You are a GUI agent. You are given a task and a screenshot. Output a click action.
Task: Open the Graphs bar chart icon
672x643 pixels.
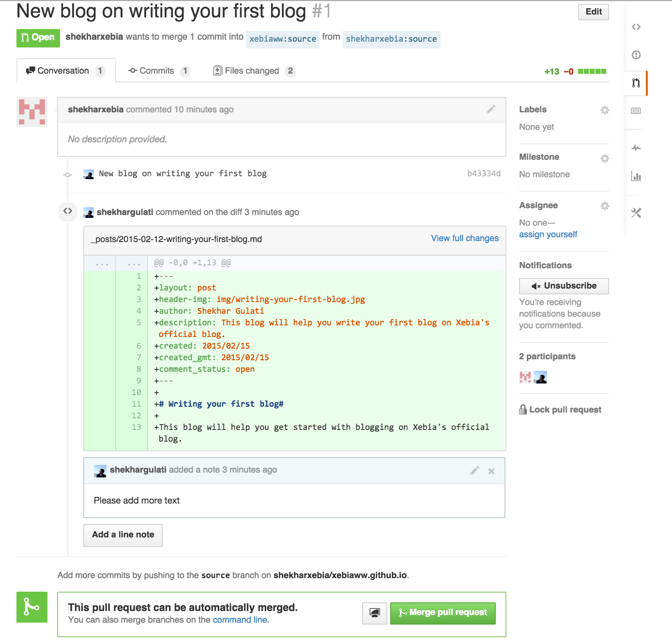[636, 176]
